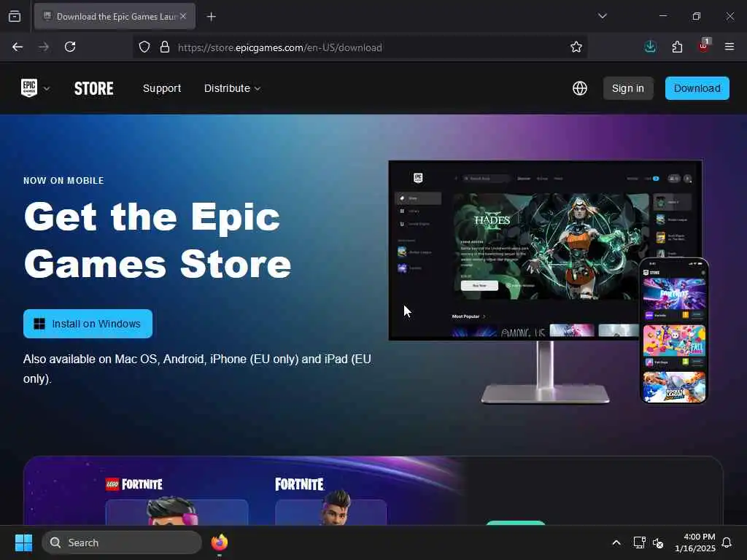Click the browser forward arrow
The image size is (747, 560).
tap(44, 47)
